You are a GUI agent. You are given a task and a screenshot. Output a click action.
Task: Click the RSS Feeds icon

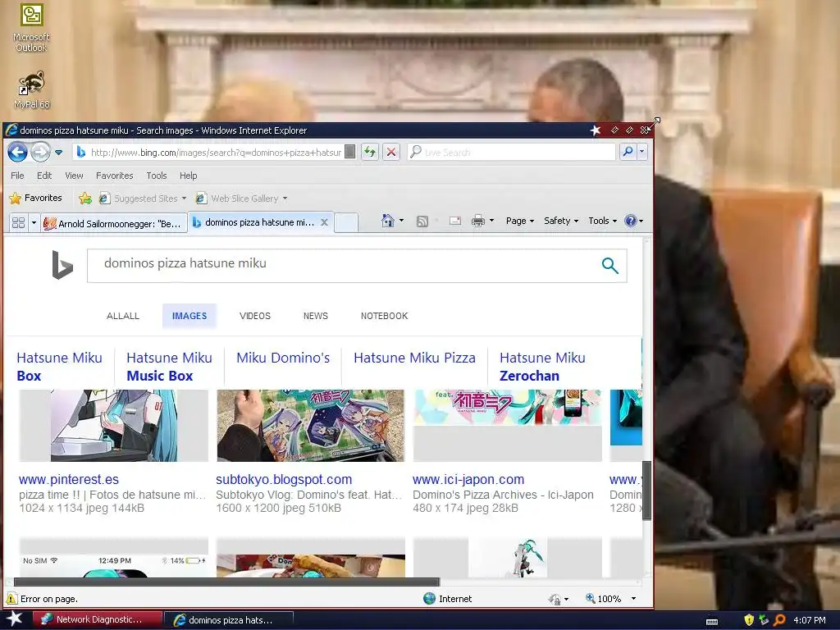tap(422, 221)
